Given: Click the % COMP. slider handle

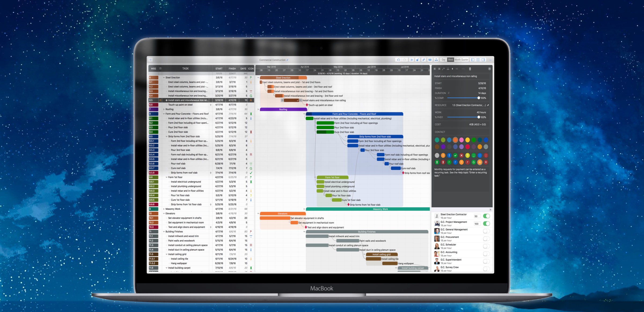Looking at the screenshot, I should [x=478, y=98].
